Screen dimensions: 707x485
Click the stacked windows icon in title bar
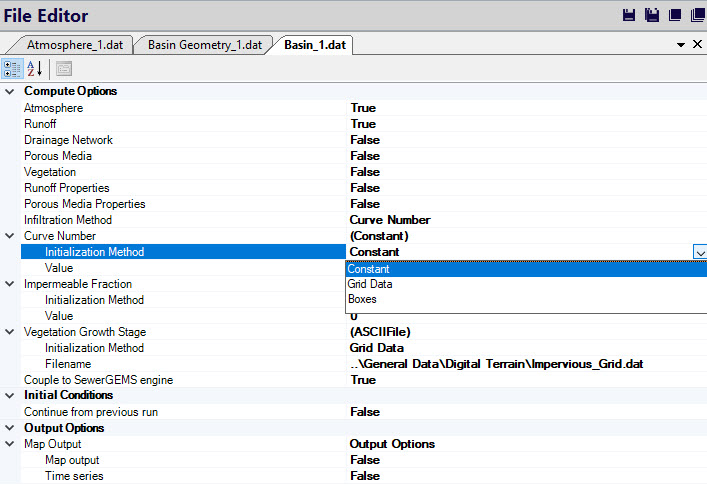(696, 15)
